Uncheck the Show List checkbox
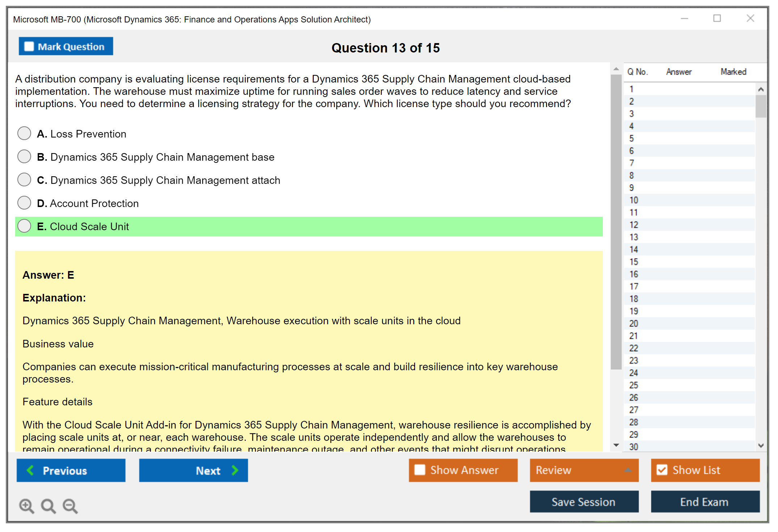Viewport: 778px width, 532px height. coord(662,470)
